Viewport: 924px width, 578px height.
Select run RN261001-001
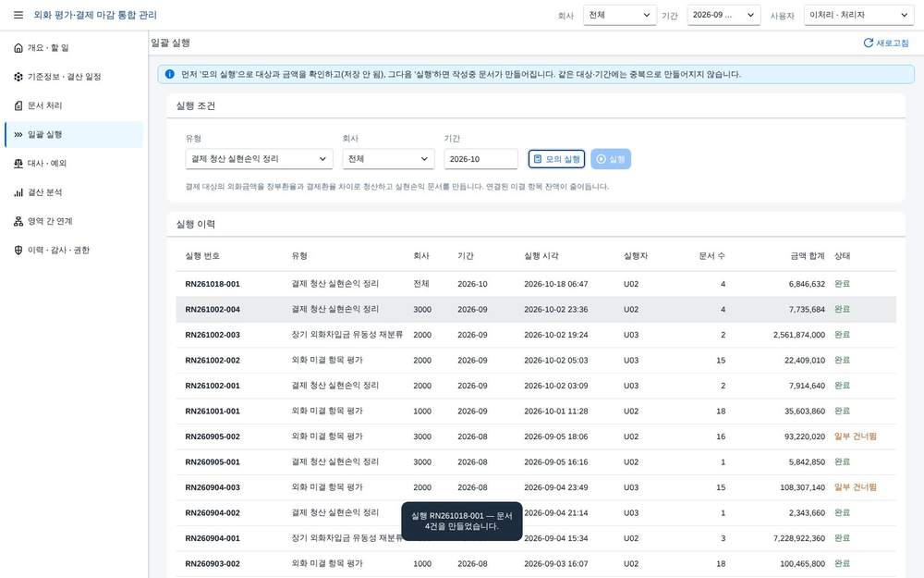pyautogui.click(x=536, y=412)
